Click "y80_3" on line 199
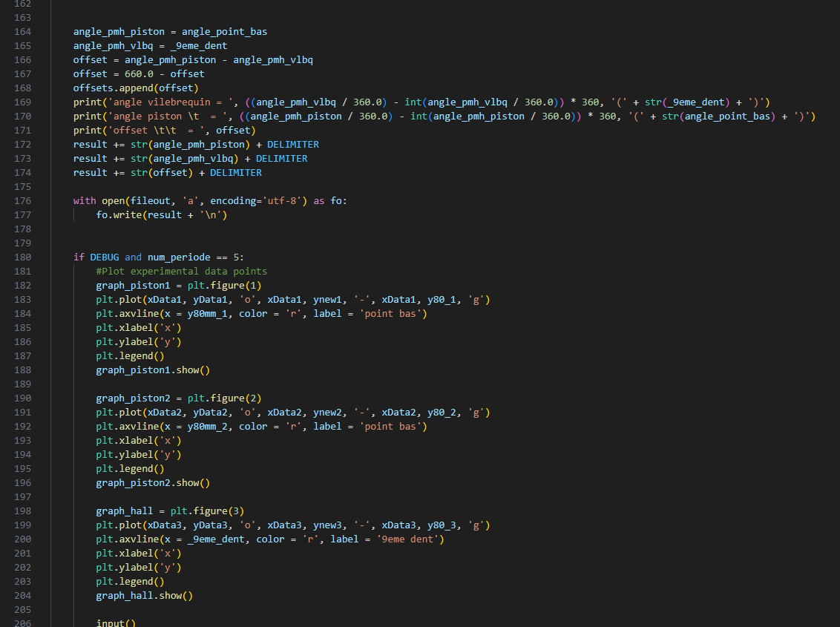 coord(442,525)
